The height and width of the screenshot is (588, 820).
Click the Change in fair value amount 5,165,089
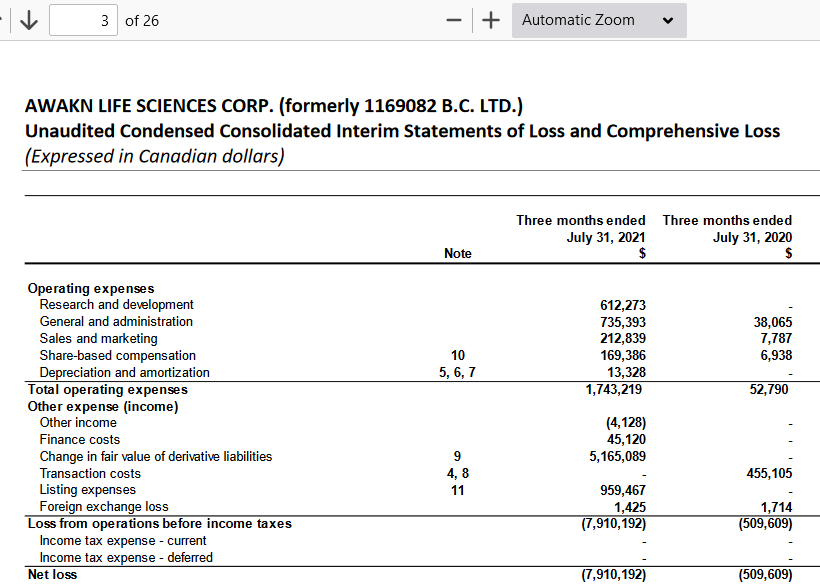[x=617, y=457]
